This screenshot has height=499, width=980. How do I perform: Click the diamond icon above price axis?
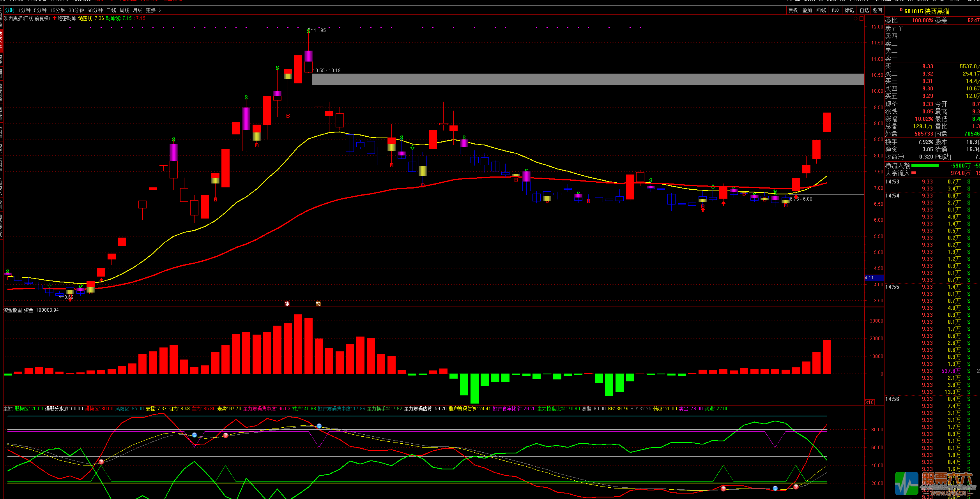(856, 18)
